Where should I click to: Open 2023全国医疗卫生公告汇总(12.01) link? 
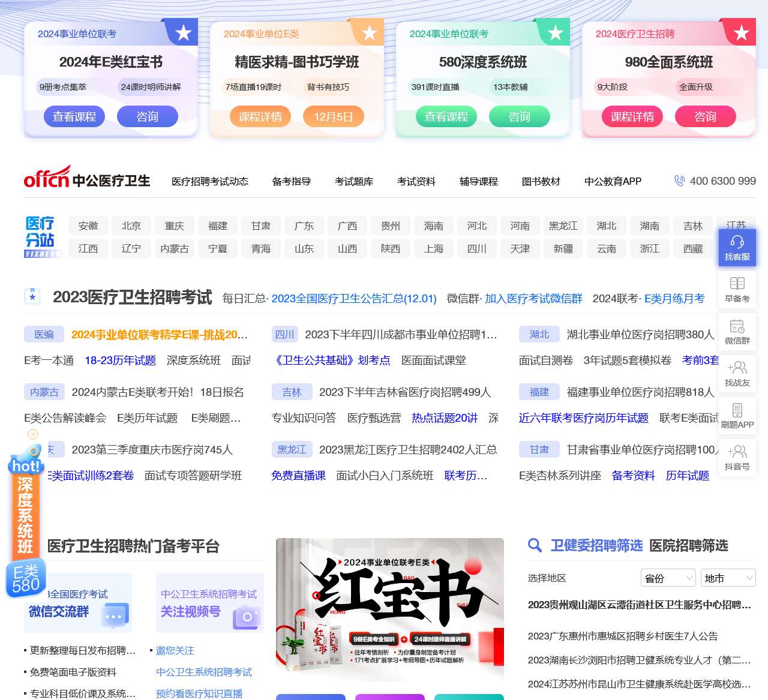pos(354,299)
